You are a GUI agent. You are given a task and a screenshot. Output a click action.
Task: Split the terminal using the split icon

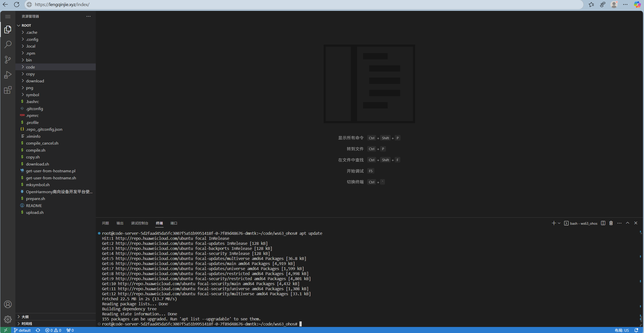(603, 223)
